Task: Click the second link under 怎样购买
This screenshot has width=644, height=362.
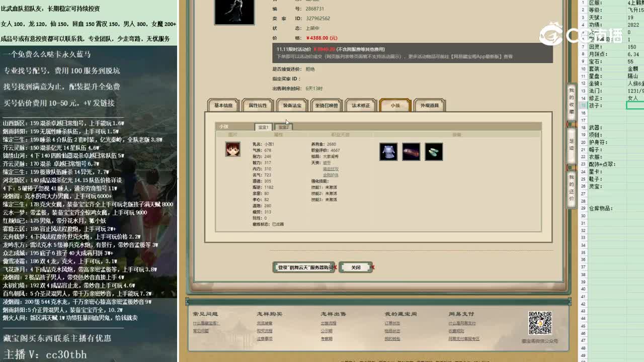Action: (265, 331)
